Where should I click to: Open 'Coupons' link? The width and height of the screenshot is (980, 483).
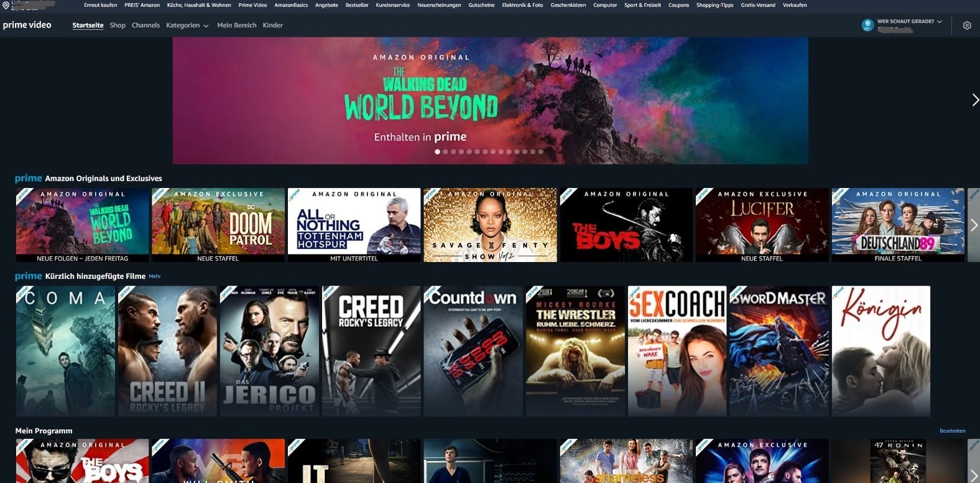(678, 5)
